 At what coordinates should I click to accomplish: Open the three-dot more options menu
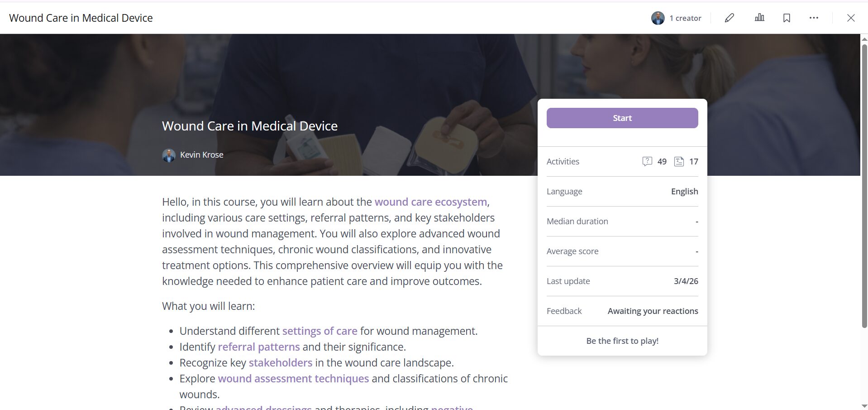pos(814,18)
